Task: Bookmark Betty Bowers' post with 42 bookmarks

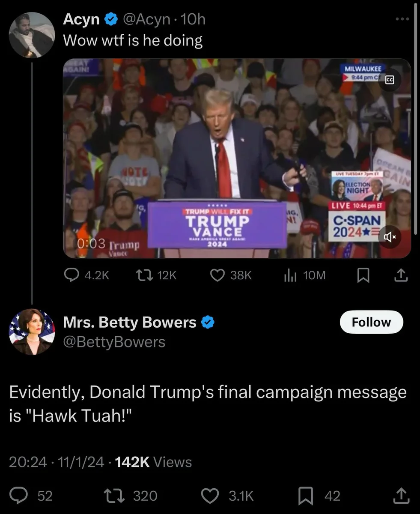Action: pos(319,496)
